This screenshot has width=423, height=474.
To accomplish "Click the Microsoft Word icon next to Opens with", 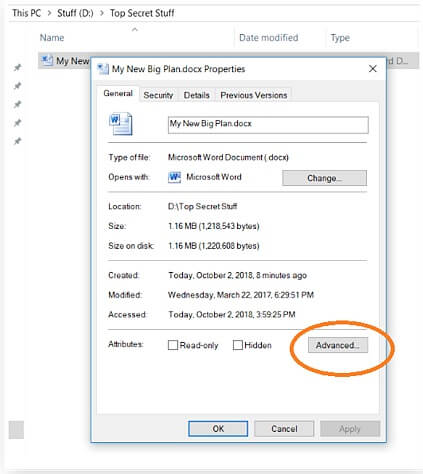I will pos(174,177).
